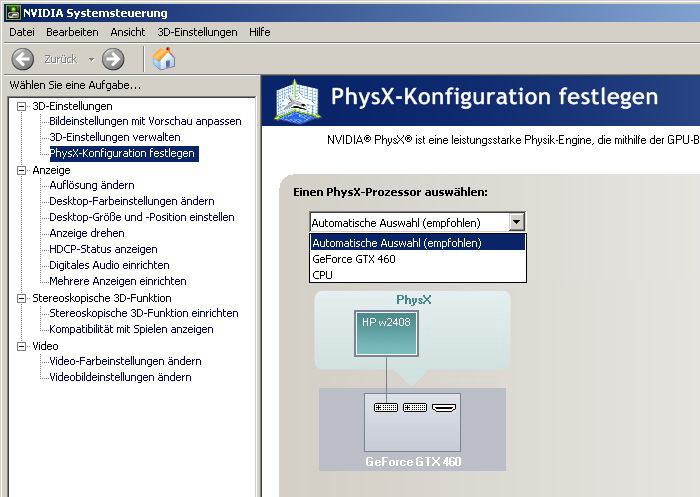Select Bildeinstellungen mit Vorschau anpassen
This screenshot has height=497, width=700.
(x=145, y=121)
